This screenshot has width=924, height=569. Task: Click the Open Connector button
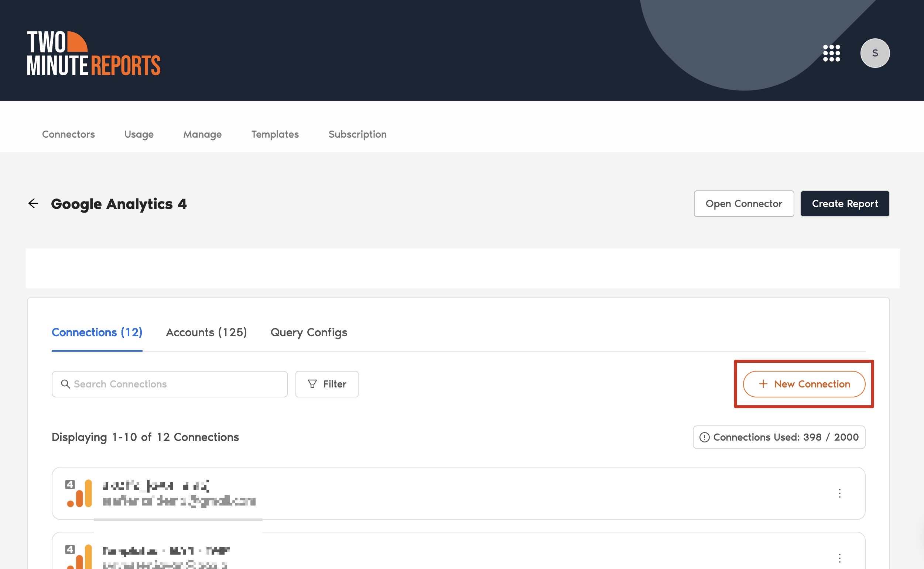(743, 204)
